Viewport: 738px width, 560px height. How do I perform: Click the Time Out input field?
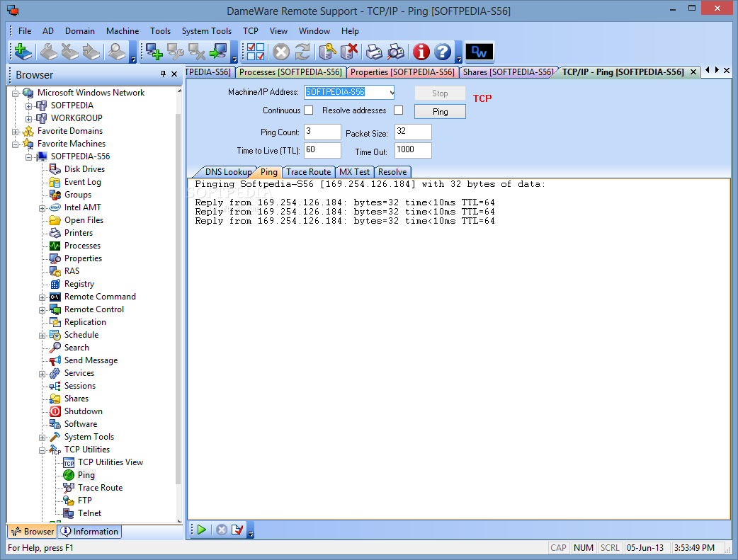point(413,150)
